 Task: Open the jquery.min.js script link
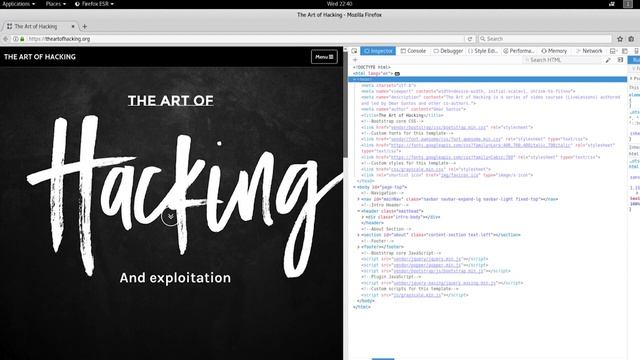pyautogui.click(x=427, y=259)
